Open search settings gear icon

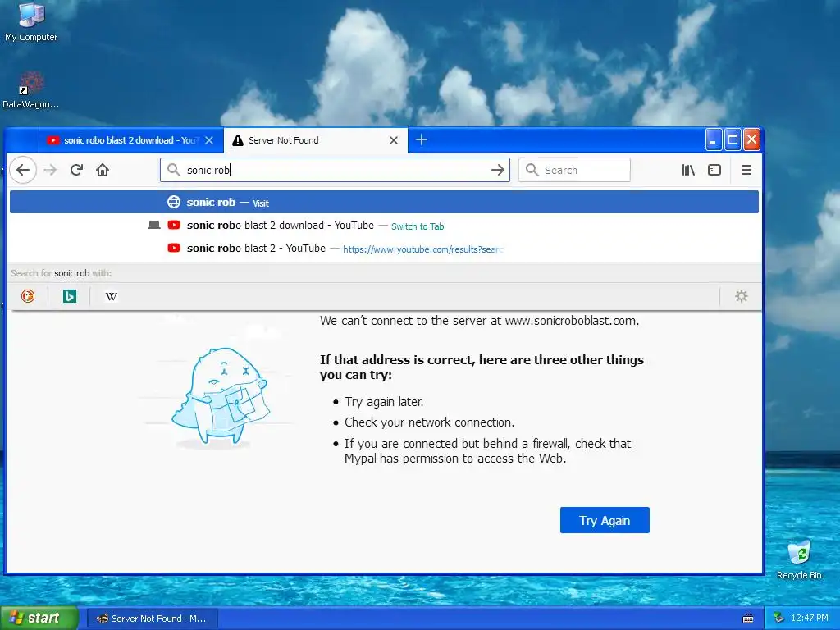(741, 296)
